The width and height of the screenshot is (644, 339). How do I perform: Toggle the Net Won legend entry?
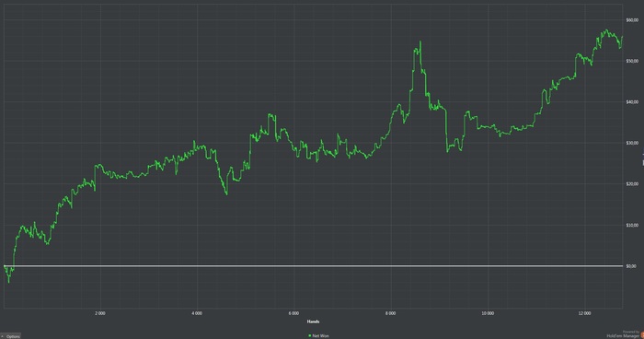(x=318, y=335)
